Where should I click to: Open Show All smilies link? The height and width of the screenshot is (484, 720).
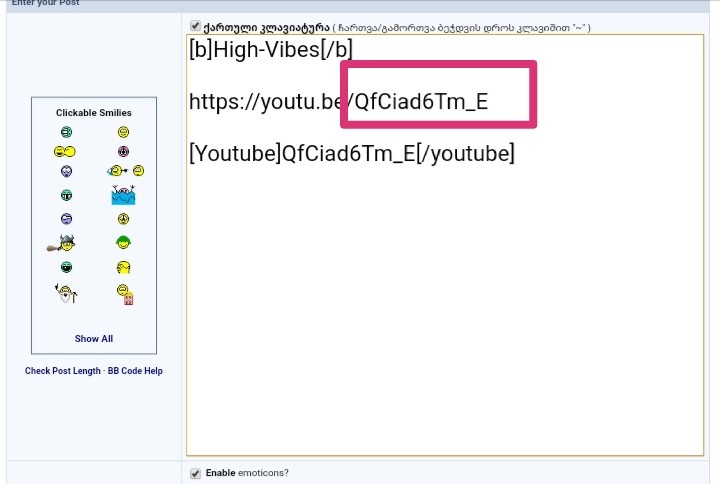[x=94, y=338]
